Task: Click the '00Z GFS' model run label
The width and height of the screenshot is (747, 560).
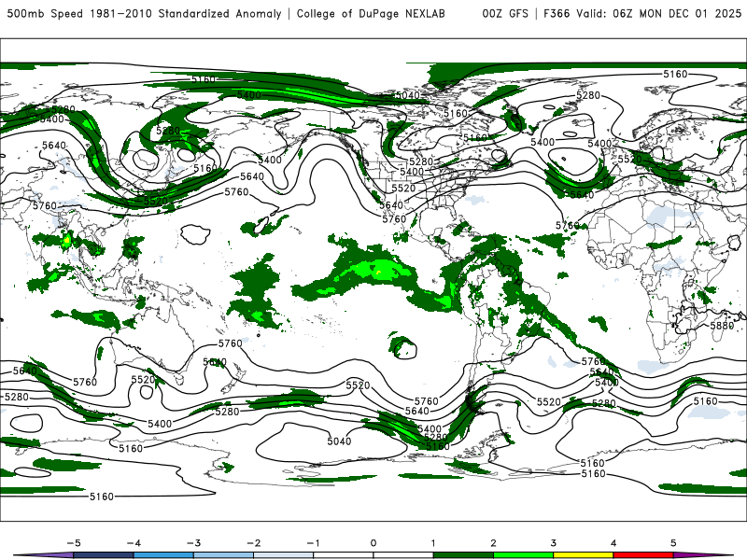Action: point(505,14)
